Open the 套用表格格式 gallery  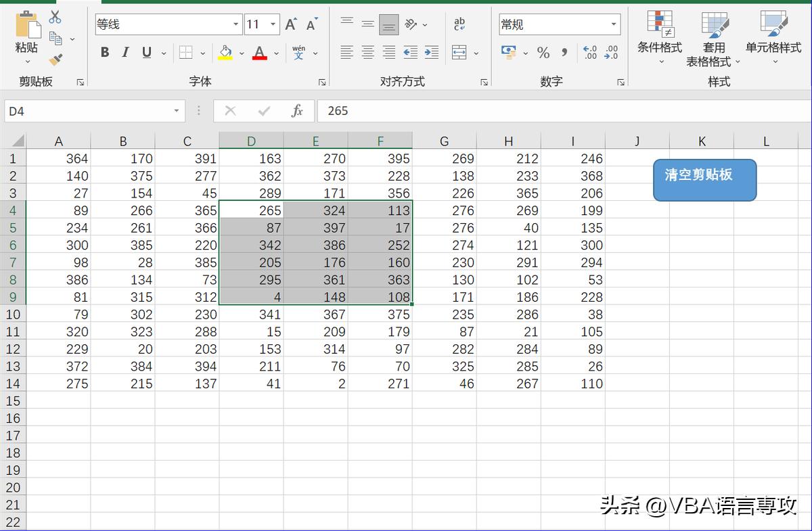[x=715, y=37]
